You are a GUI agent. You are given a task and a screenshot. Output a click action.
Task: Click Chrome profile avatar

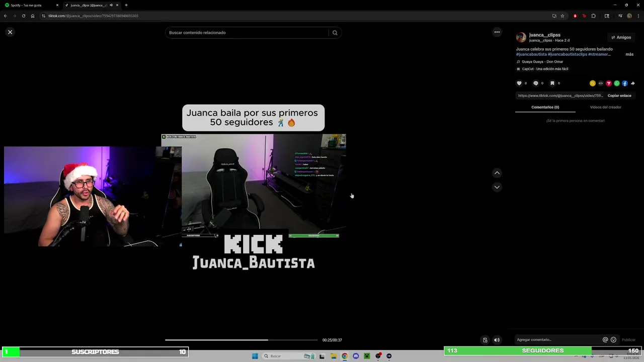click(629, 16)
